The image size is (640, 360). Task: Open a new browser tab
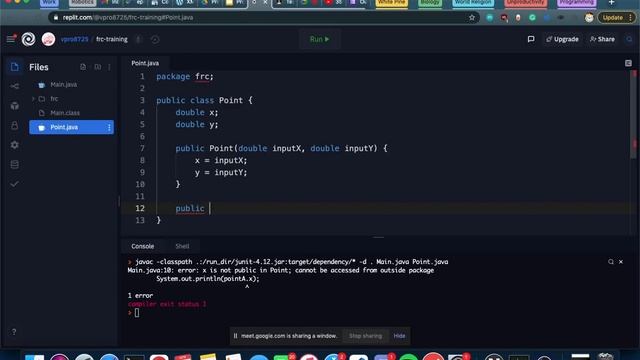tap(611, 3)
